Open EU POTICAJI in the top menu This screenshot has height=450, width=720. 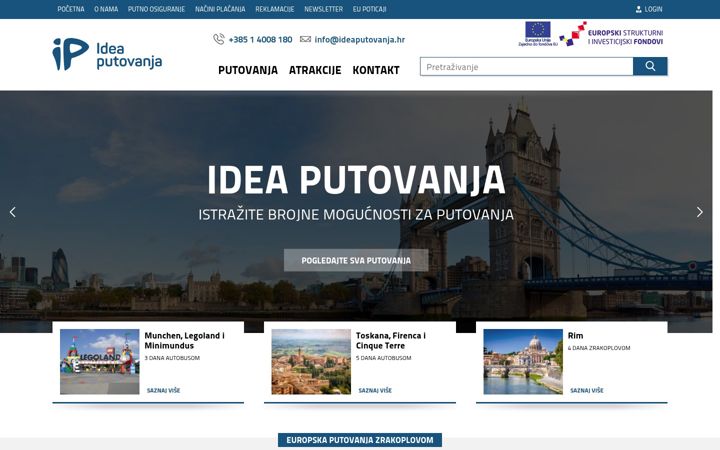pos(370,9)
